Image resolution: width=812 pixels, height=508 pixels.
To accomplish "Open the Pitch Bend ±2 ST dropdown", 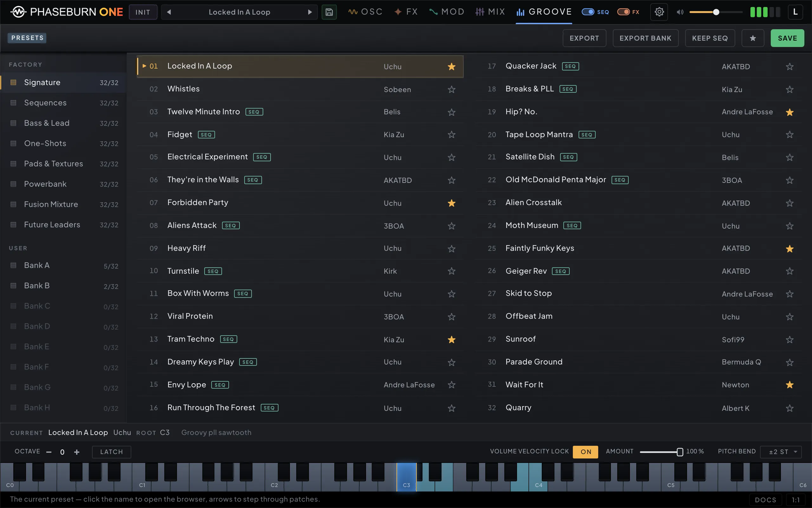I will tap(781, 451).
